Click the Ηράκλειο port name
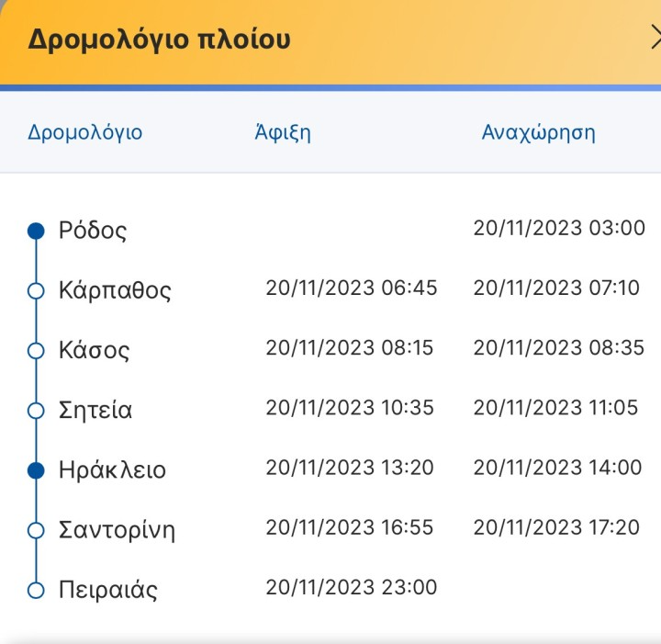 (x=112, y=470)
